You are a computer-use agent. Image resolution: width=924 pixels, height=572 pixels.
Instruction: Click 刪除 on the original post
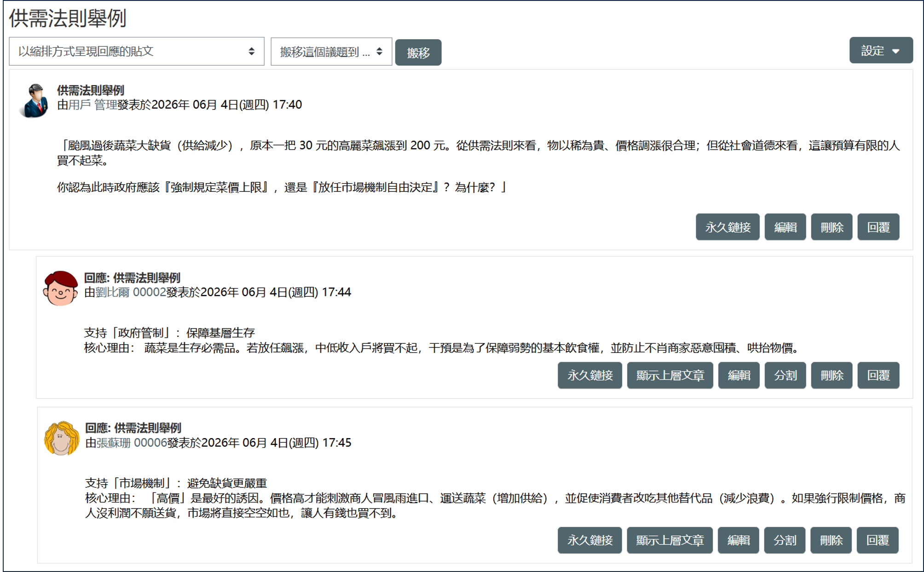(x=832, y=227)
